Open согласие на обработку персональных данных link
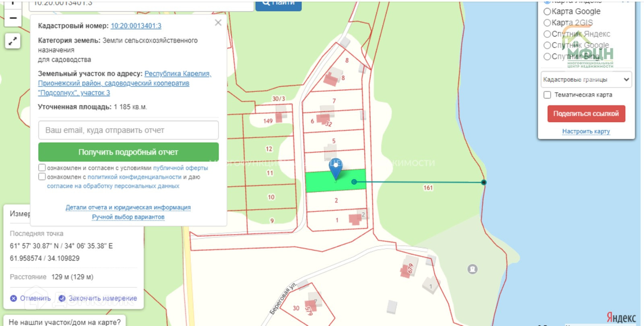Image resolution: width=644 pixels, height=326 pixels. tap(113, 186)
